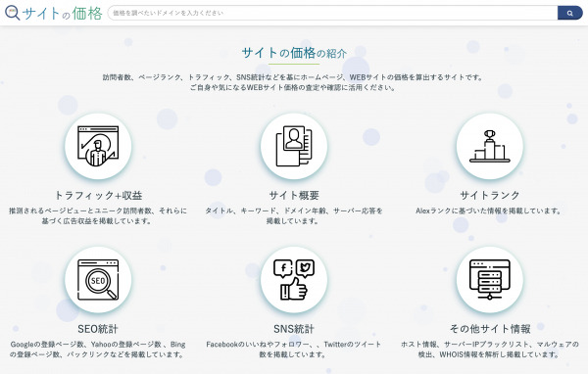Image resolution: width=588 pixels, height=374 pixels.
Task: Click the site overview document icon
Action: (294, 146)
